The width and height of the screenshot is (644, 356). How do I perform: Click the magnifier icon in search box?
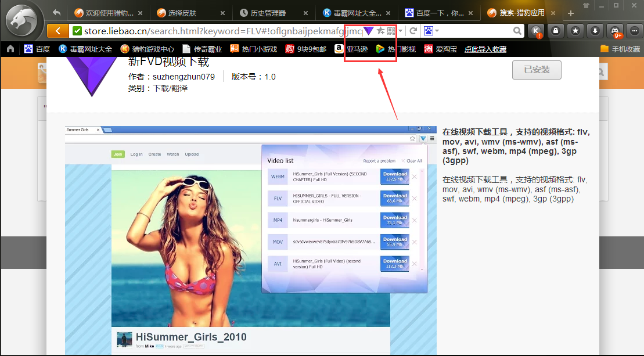[517, 31]
